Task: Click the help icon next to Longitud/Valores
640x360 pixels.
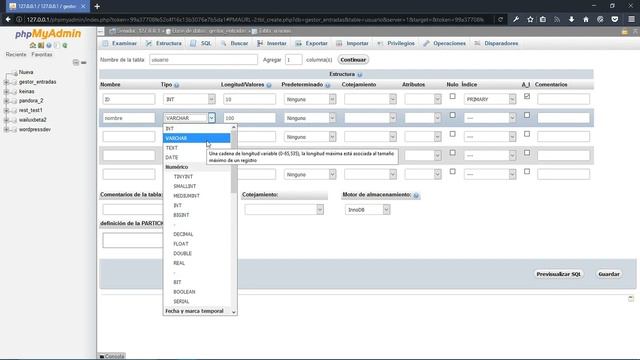Action: (269, 85)
